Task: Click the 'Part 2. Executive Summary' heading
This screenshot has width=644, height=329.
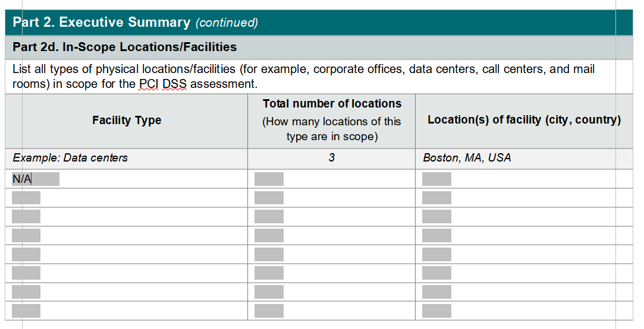Action: [101, 23]
